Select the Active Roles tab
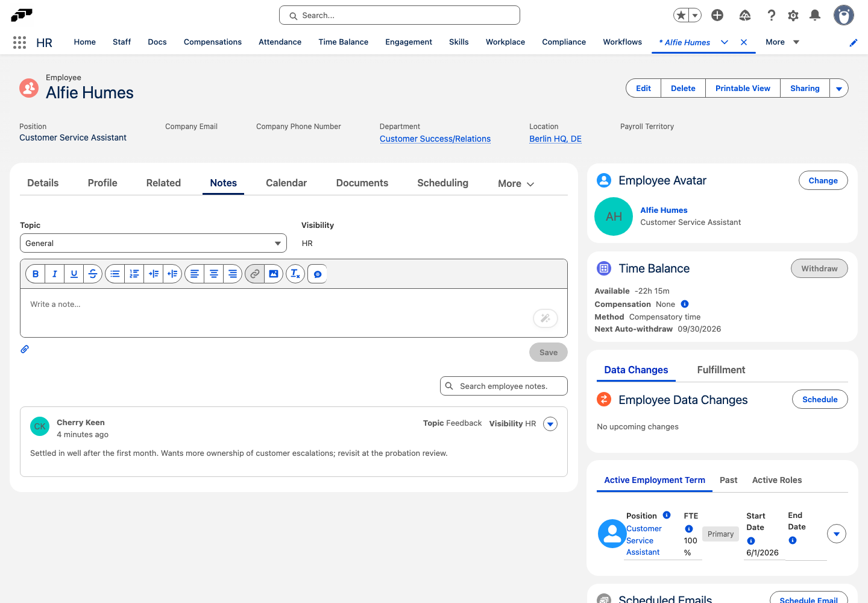 click(x=777, y=480)
